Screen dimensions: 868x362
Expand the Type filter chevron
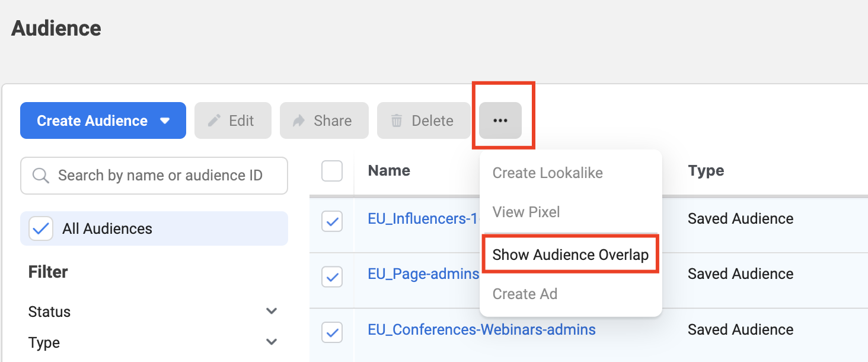[x=272, y=342]
